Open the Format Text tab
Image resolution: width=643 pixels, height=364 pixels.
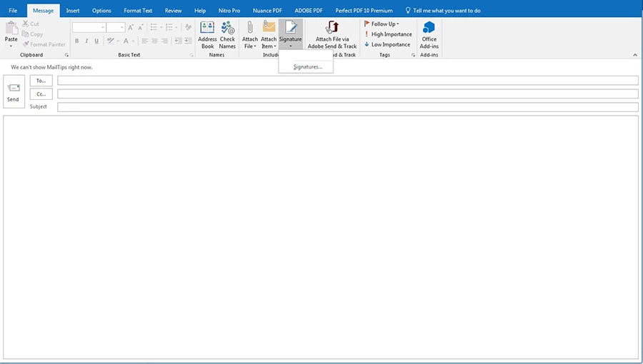137,11
